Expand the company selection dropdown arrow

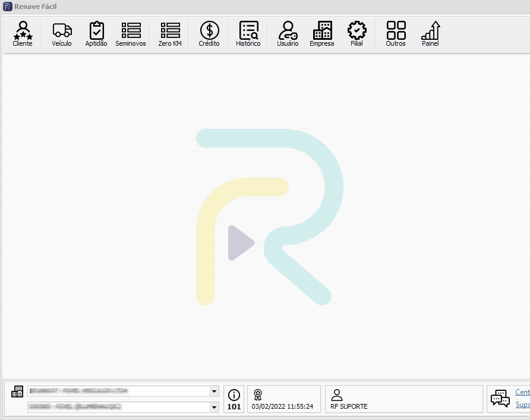214,391
